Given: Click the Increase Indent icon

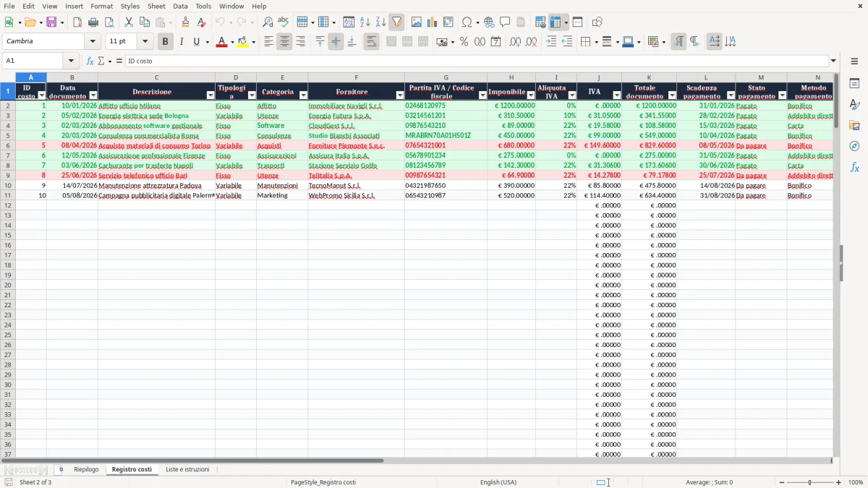Looking at the screenshot, I should (551, 42).
